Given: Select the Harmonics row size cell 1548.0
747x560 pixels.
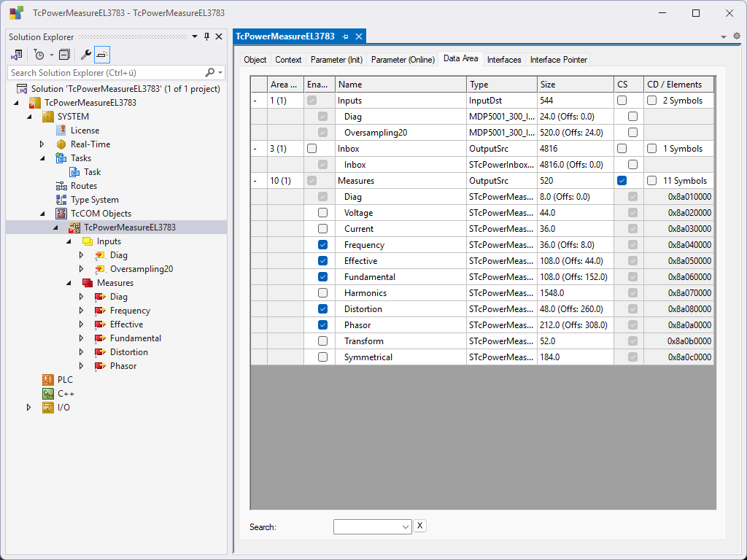Looking at the screenshot, I should coord(576,293).
